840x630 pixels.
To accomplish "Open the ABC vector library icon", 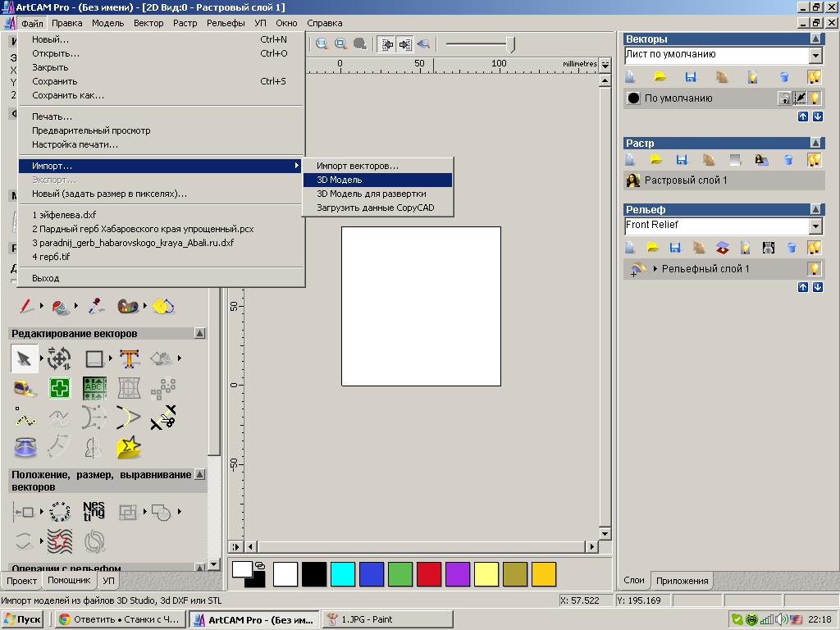I will (95, 388).
